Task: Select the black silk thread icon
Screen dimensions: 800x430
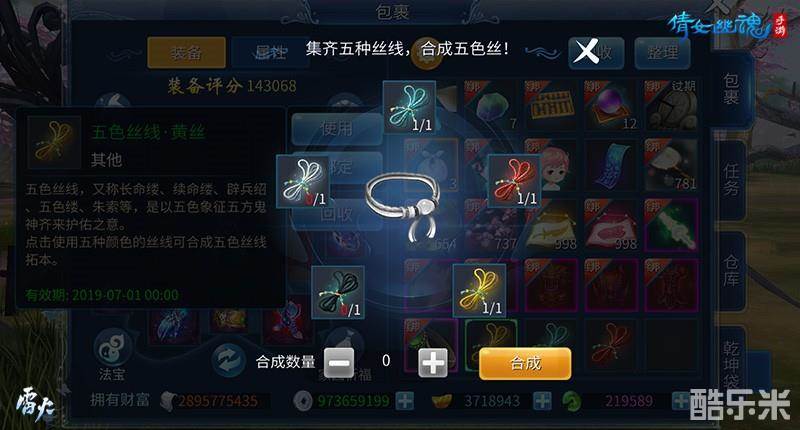Action: (338, 292)
